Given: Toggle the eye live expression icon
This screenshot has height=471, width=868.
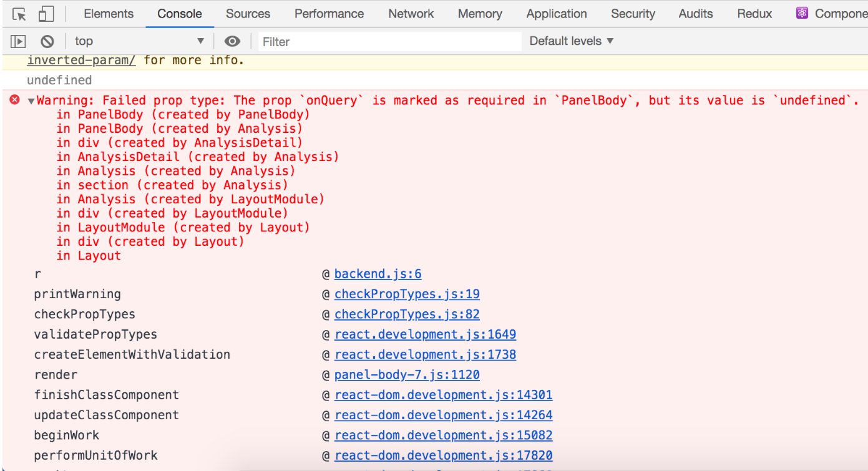Looking at the screenshot, I should pos(232,41).
